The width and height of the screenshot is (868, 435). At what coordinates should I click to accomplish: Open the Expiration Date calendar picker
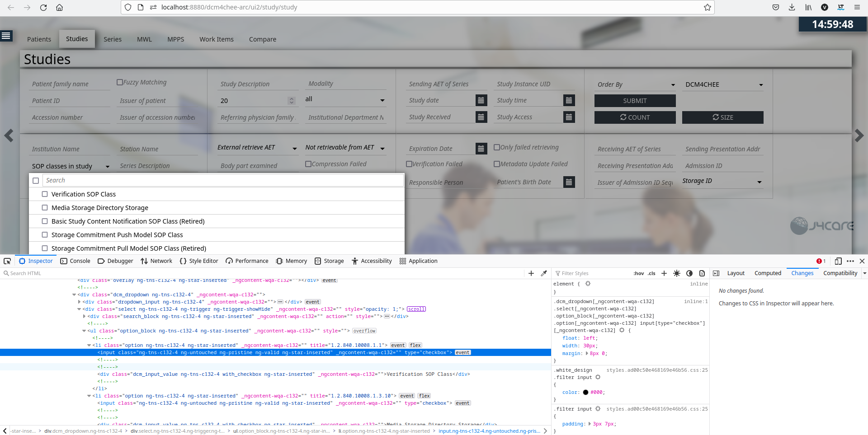click(x=481, y=148)
